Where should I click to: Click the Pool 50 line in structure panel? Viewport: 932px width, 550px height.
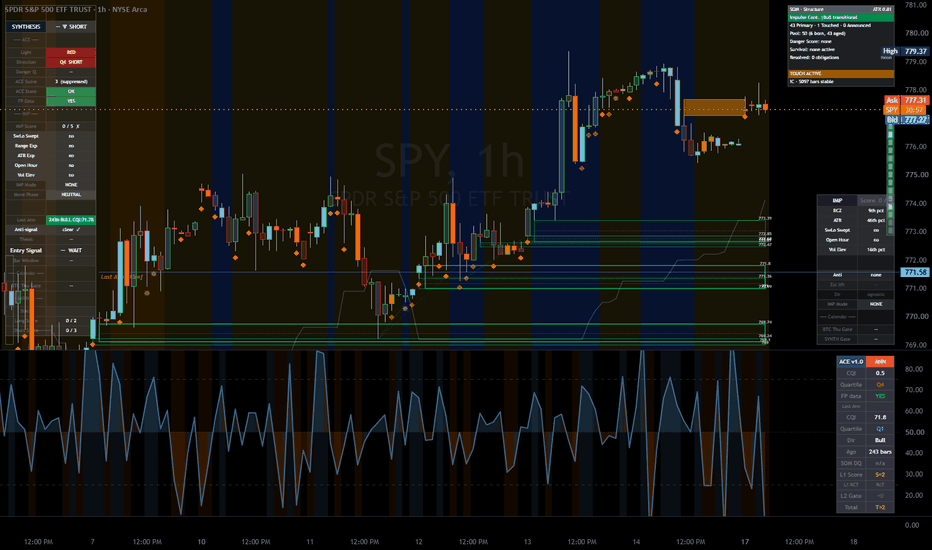[818, 33]
